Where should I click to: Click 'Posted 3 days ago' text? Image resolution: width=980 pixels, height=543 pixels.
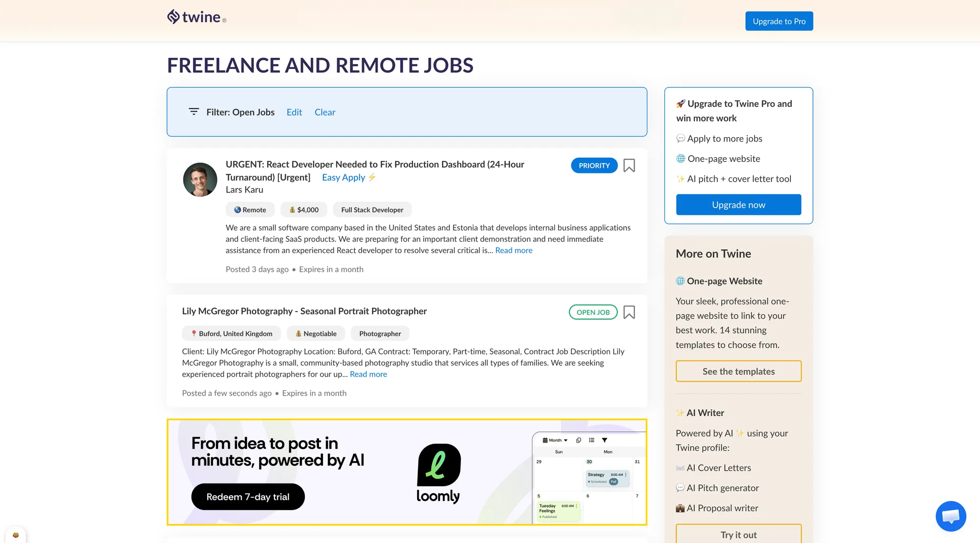coord(257,269)
